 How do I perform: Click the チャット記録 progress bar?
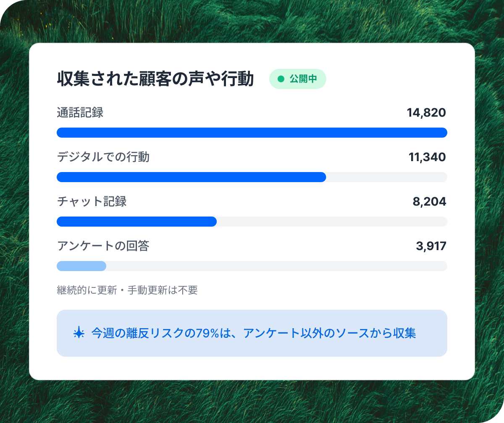[x=252, y=222]
